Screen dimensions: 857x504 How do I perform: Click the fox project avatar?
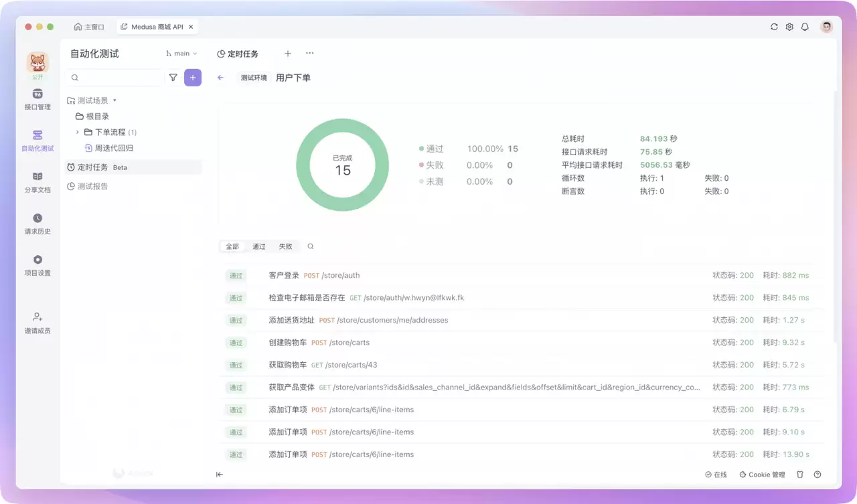[x=37, y=62]
